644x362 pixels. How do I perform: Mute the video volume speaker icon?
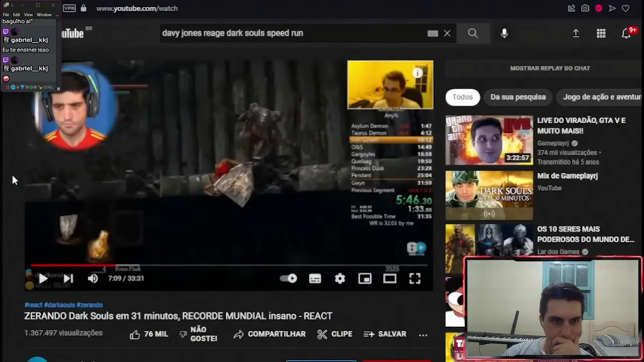[93, 279]
